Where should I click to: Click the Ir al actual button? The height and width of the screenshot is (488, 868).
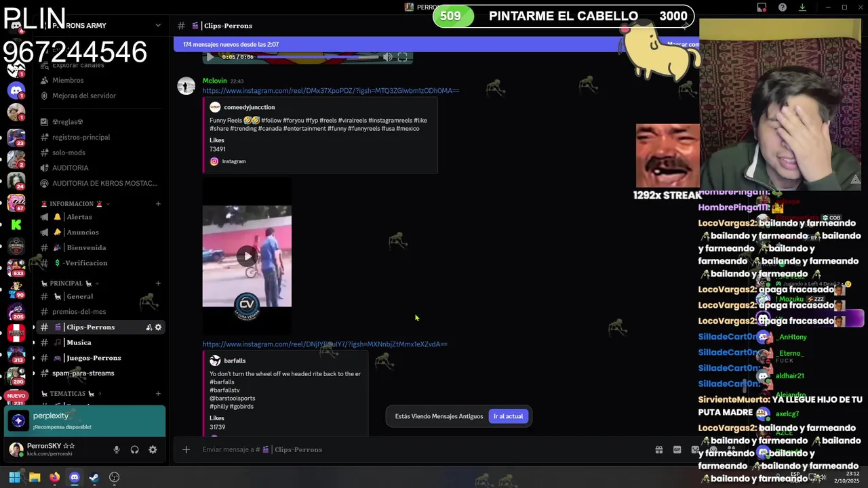[508, 416]
